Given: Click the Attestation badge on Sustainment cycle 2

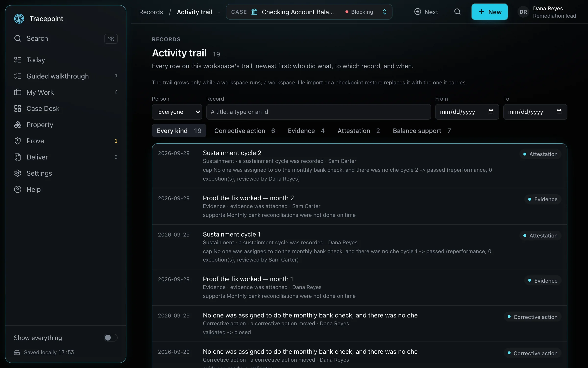Looking at the screenshot, I should 540,154.
